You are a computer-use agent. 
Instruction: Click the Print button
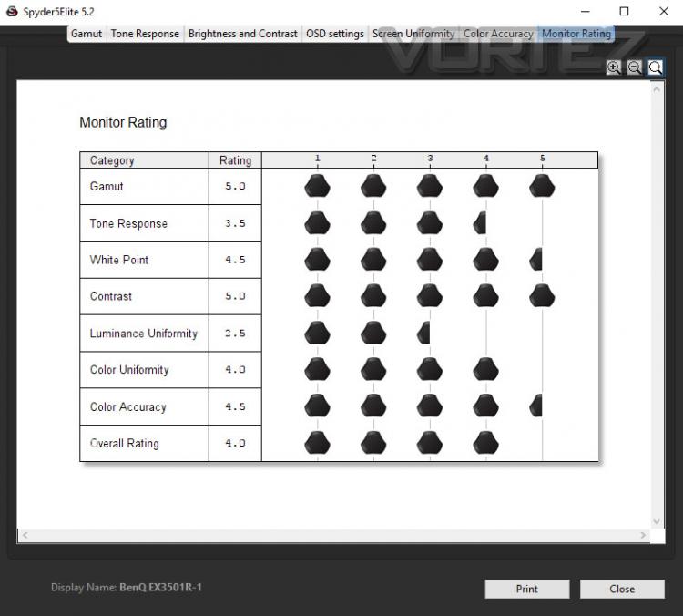(527, 589)
